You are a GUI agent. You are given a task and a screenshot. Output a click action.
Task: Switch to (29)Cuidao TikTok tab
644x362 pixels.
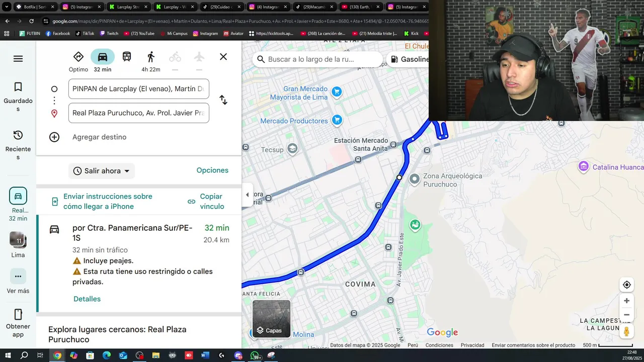point(221,7)
